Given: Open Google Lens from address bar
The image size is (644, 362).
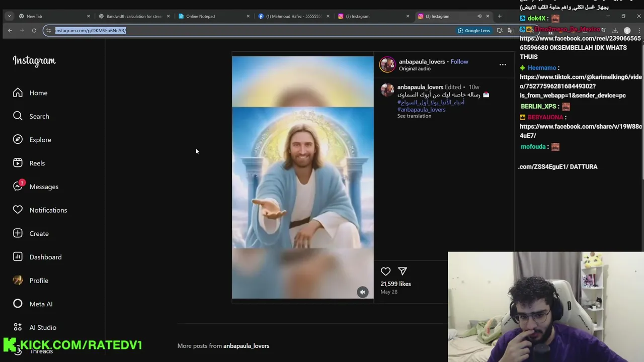Looking at the screenshot, I should click(x=474, y=31).
